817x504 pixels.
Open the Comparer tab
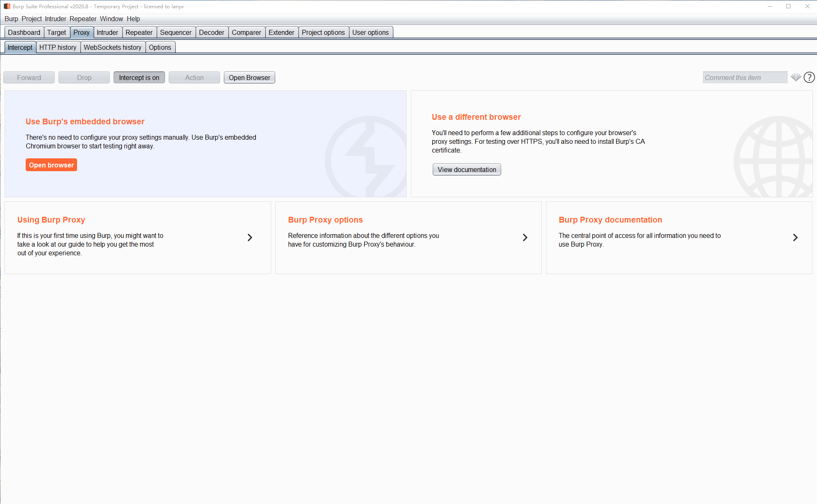pyautogui.click(x=246, y=32)
